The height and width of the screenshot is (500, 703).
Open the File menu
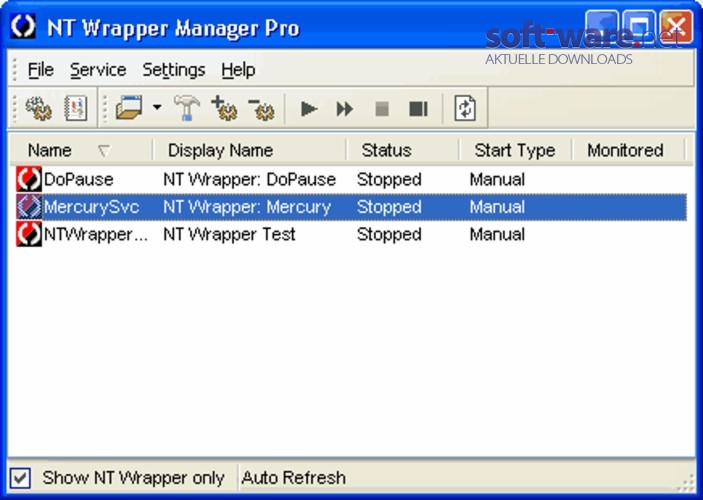coord(41,70)
